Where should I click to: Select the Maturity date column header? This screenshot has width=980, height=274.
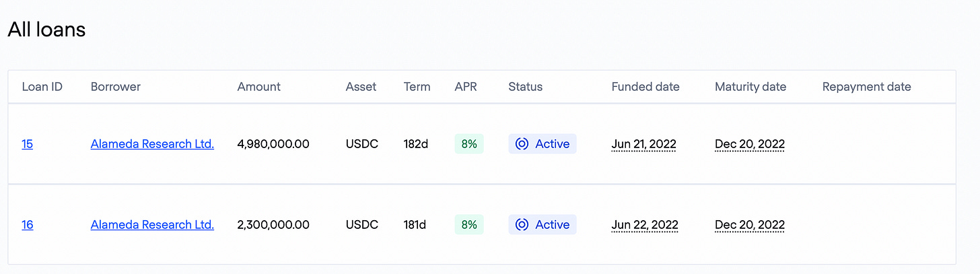coord(750,86)
